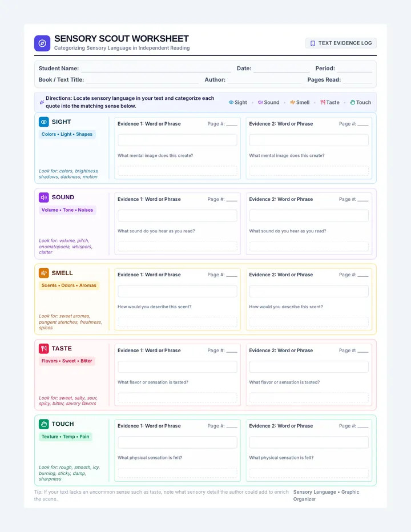Click the 'Texture • Temp • Pain' tag
The height and width of the screenshot is (532, 411).
click(65, 437)
